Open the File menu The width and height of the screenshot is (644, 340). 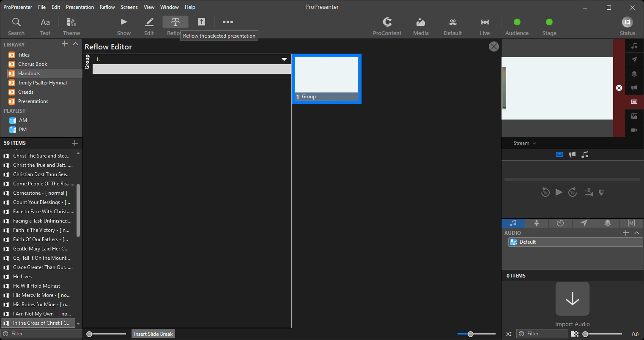click(x=42, y=7)
